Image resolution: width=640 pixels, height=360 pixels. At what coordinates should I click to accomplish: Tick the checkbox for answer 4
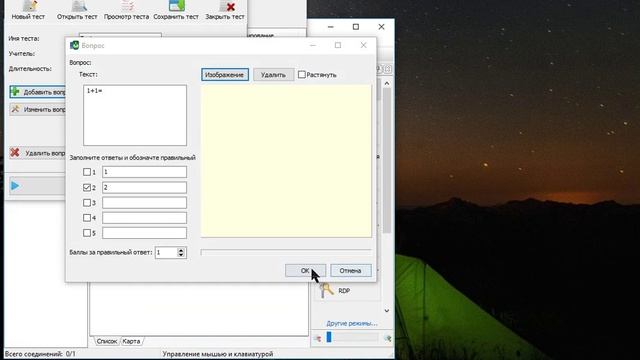(x=87, y=218)
